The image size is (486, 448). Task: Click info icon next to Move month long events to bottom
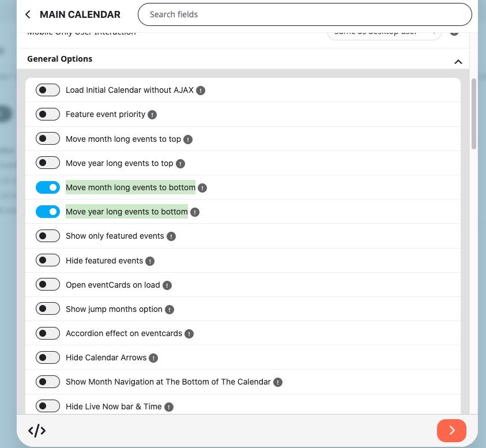[x=202, y=188]
